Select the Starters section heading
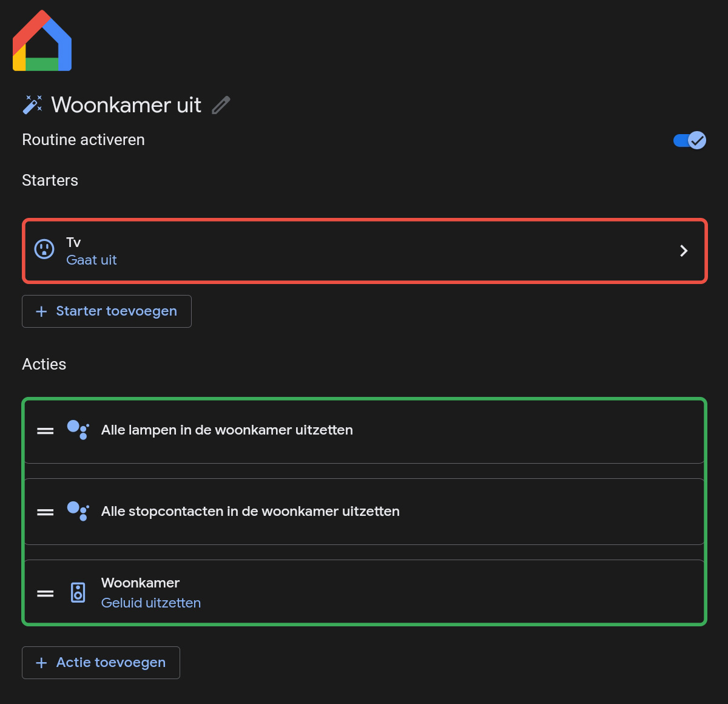This screenshot has height=704, width=728. click(50, 180)
